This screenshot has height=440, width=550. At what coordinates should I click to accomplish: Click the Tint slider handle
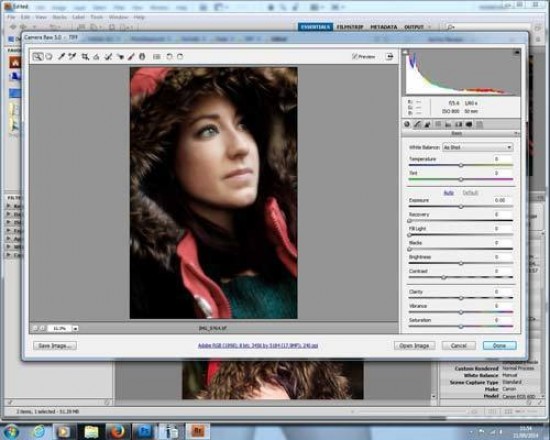tap(461, 179)
